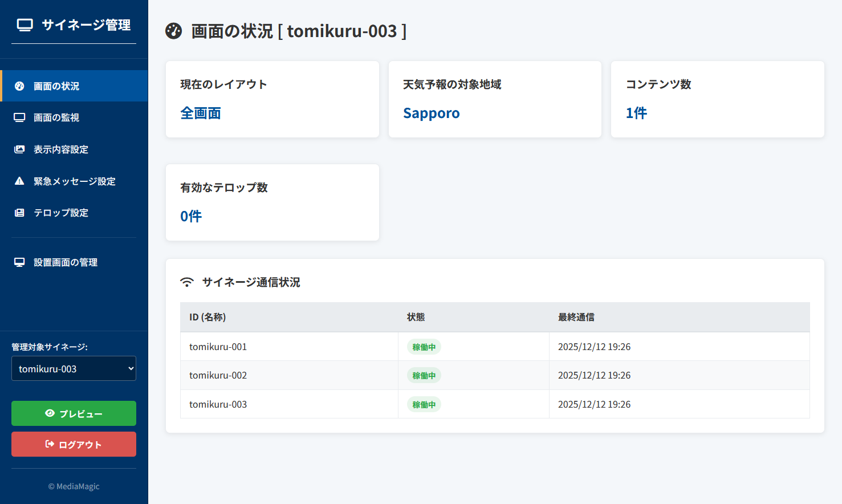Viewport: 842px width, 504px height.
Task: Click the eye icon inside the プレビュー button
Action: pos(50,413)
